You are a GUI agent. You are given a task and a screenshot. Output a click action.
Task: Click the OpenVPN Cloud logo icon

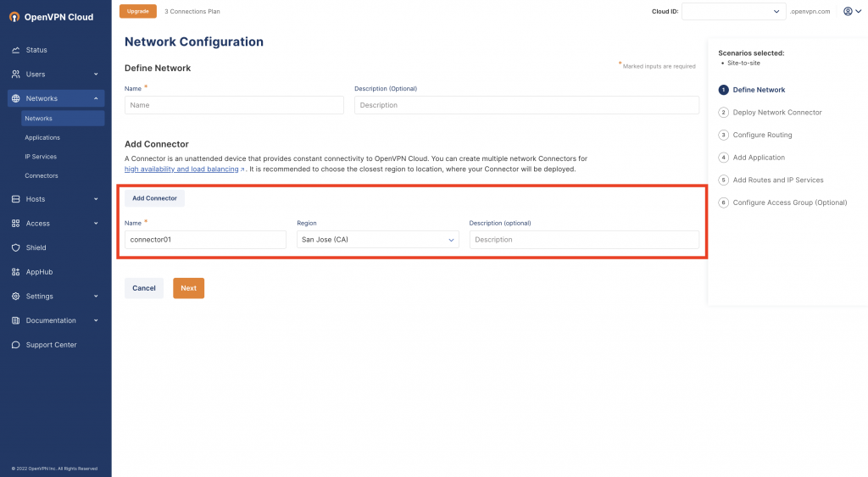coord(14,17)
